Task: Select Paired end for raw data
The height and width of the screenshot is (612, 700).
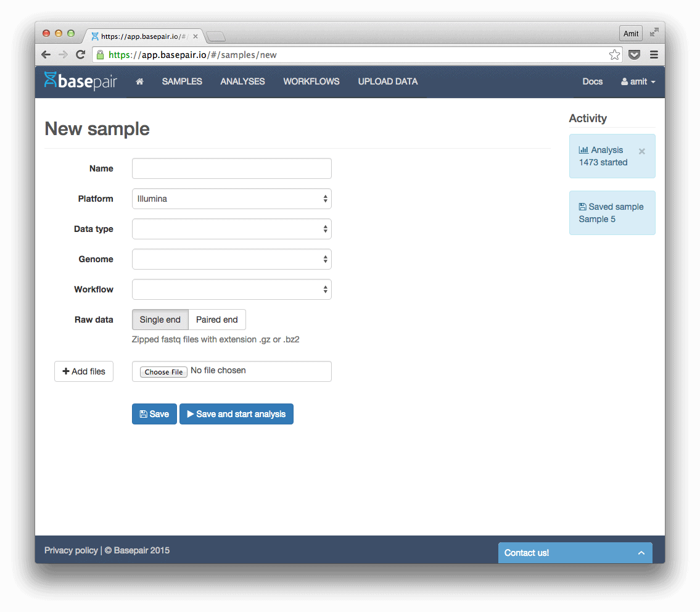Action: (216, 320)
